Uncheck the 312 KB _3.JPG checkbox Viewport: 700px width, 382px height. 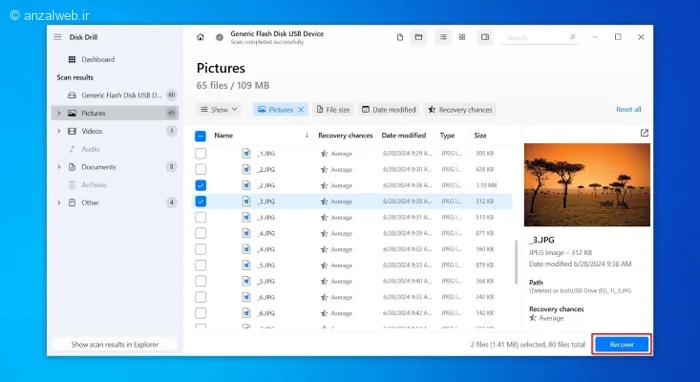point(201,201)
